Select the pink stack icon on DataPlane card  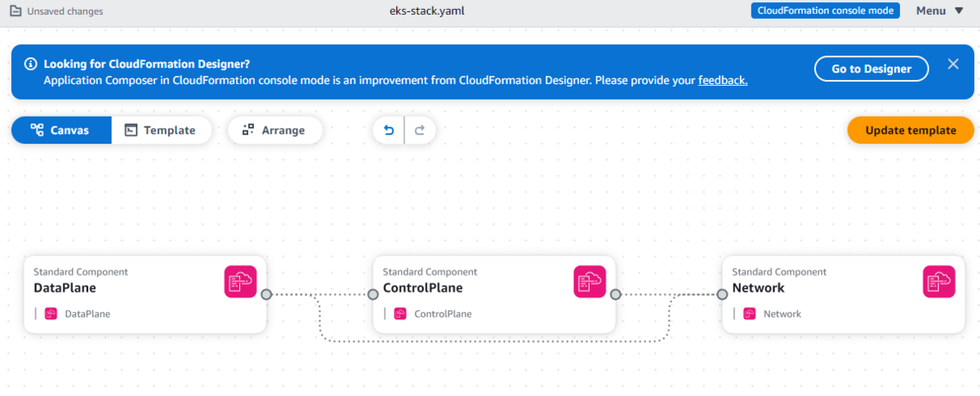[x=240, y=282]
